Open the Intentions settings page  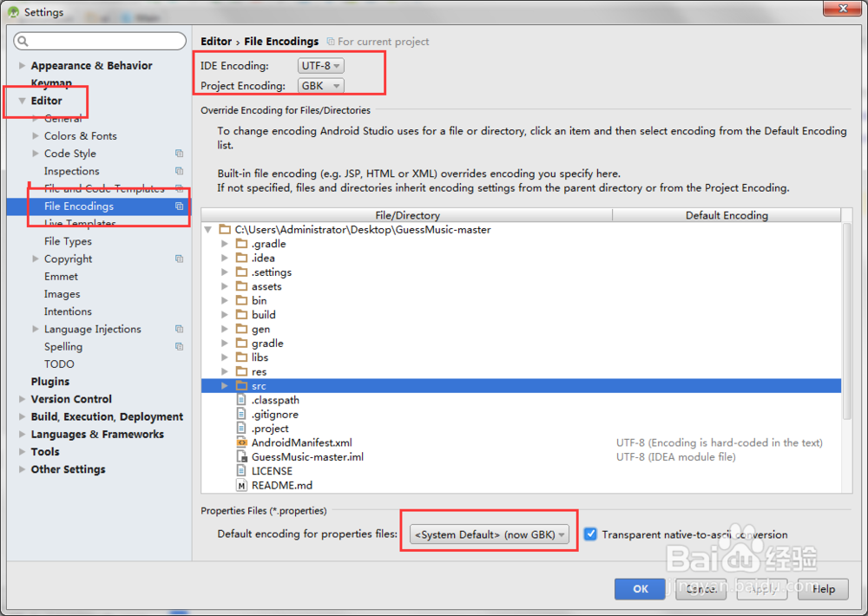68,311
